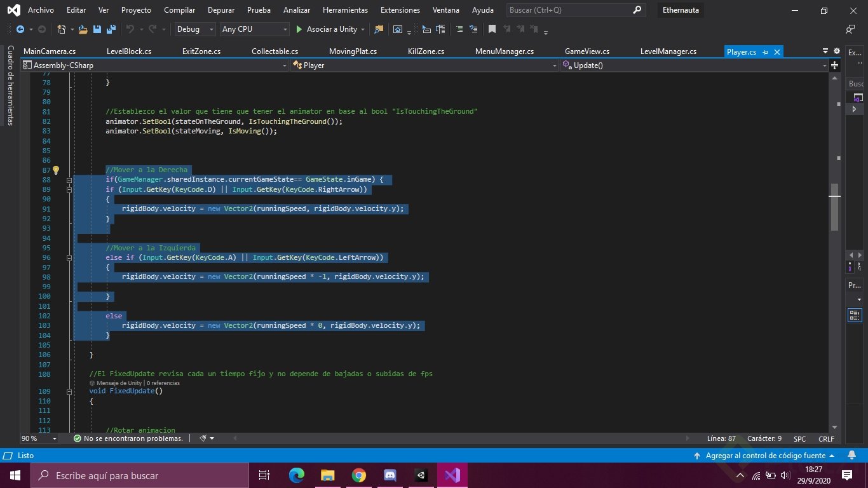The width and height of the screenshot is (868, 488).
Task: Click Agregar al control de código fuente
Action: [x=765, y=456]
